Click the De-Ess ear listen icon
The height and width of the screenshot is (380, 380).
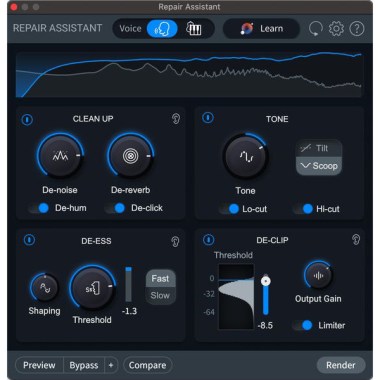tap(175, 241)
